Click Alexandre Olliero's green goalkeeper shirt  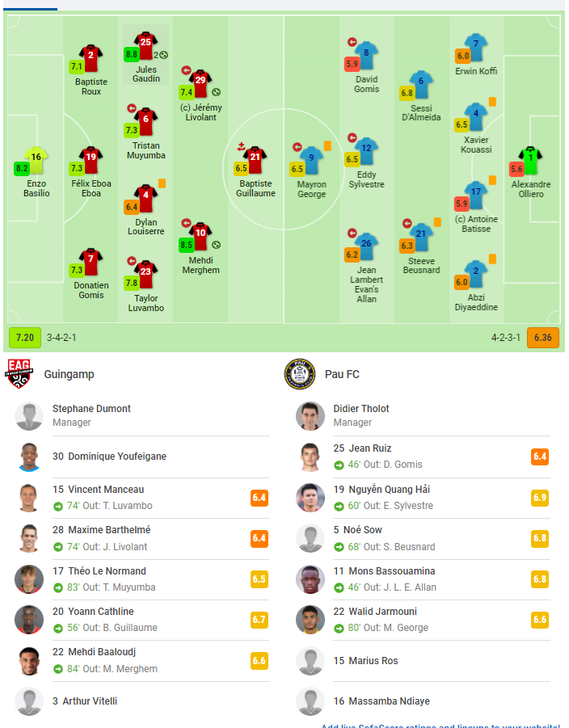tap(530, 160)
